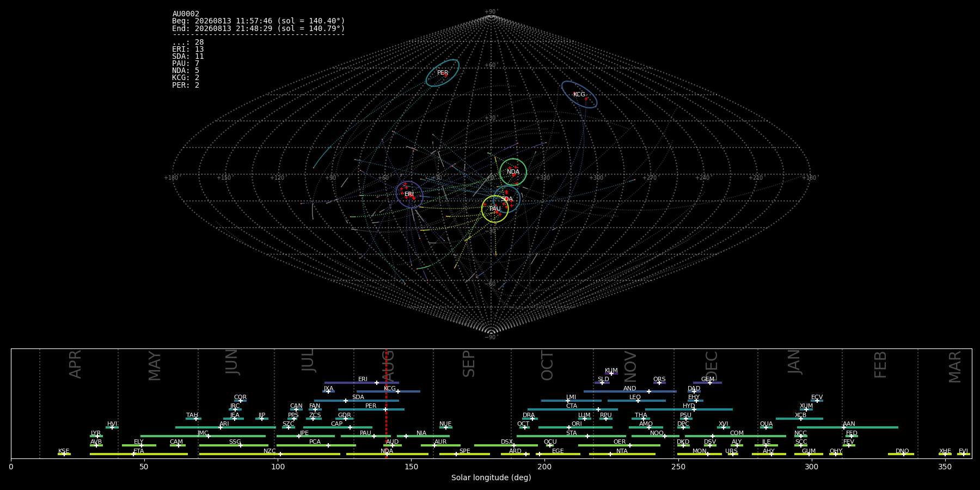Viewport: 980px width, 490px height.
Task: Click the NDA radiant circle on sky map
Action: coord(513,172)
